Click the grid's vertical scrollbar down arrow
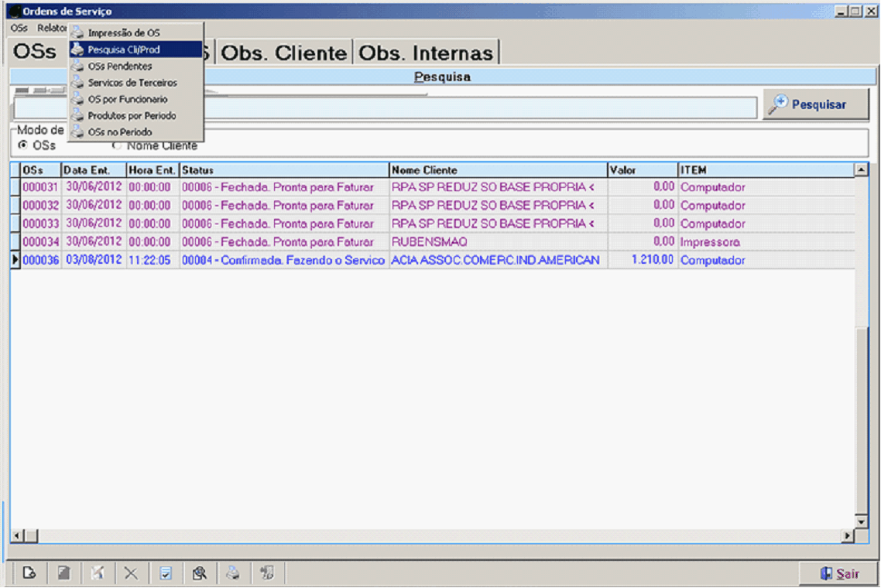 [860, 521]
